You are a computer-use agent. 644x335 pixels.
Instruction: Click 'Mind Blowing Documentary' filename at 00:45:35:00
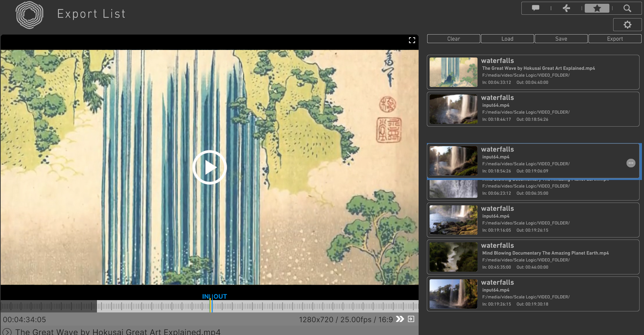coord(545,253)
